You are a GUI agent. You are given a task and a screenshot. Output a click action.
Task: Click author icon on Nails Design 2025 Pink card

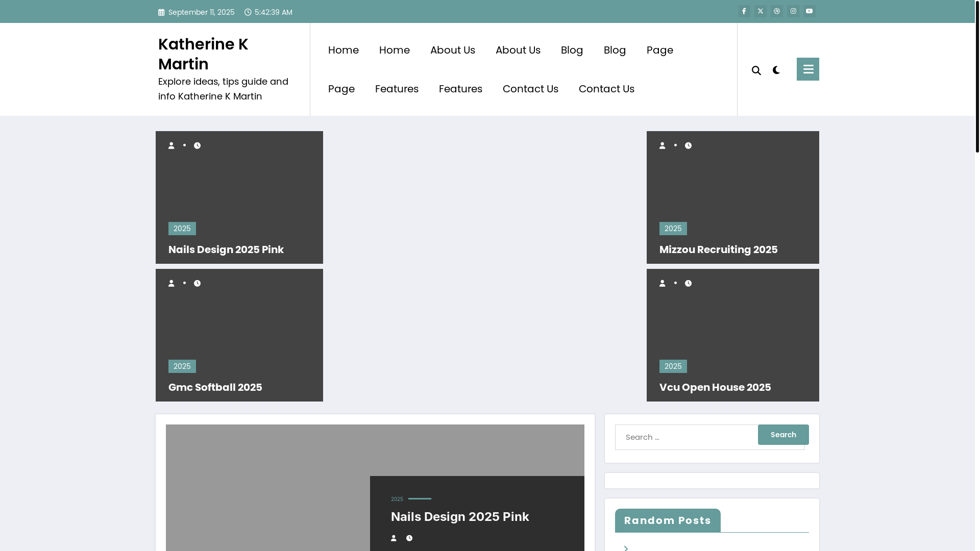tap(171, 145)
